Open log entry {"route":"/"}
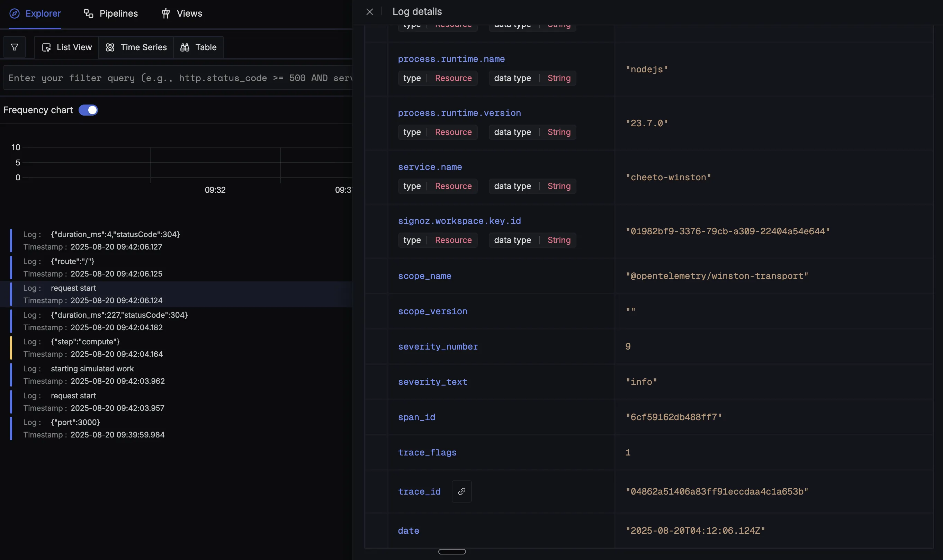 (x=176, y=267)
